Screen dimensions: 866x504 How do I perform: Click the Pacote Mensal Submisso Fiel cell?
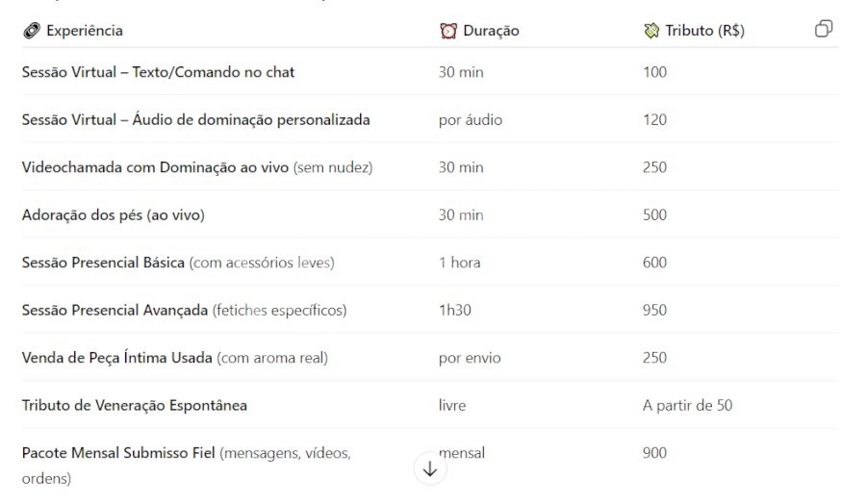click(x=186, y=466)
